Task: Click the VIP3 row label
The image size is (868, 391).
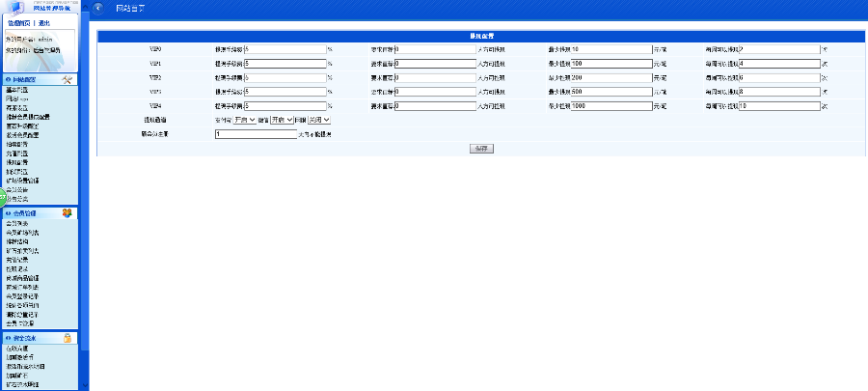Action: [155, 92]
